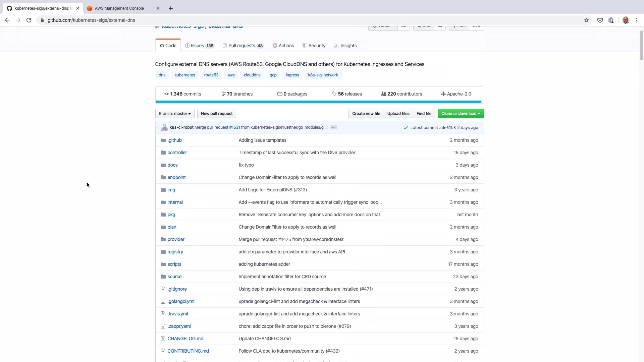Open Chrome three-dot menu
The width and height of the screenshot is (644, 362).
[637, 20]
